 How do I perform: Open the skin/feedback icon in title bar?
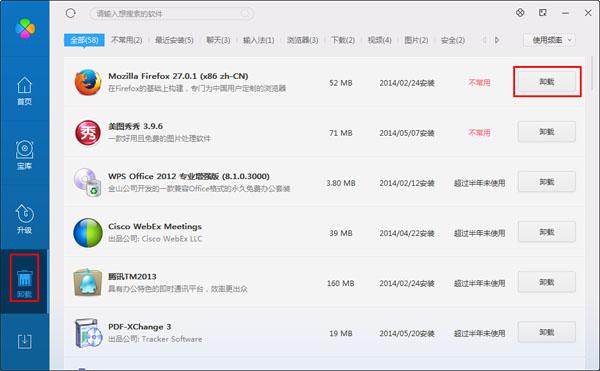[520, 13]
